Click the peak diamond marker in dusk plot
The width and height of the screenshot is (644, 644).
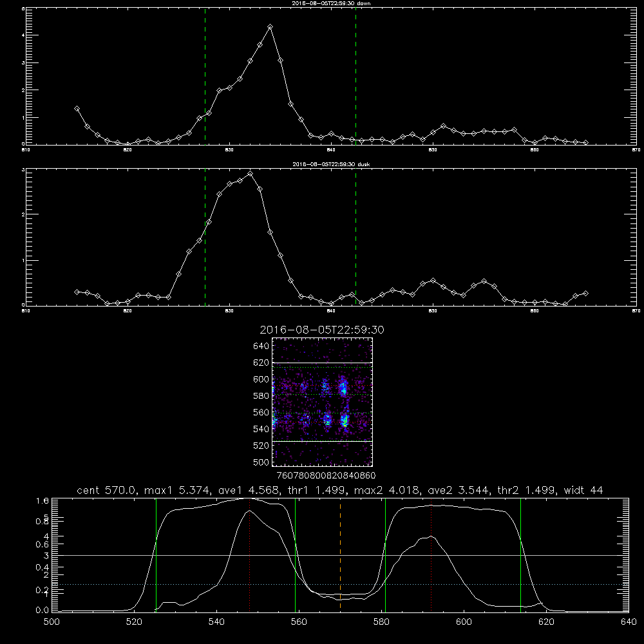[250, 174]
